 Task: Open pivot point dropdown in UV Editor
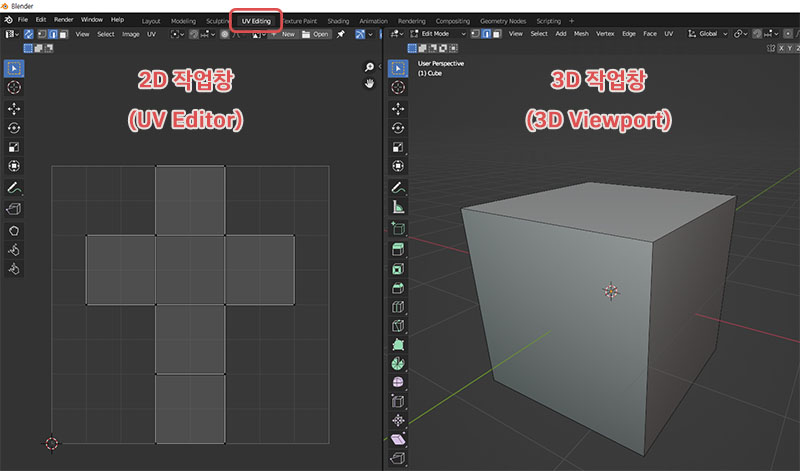[x=177, y=34]
